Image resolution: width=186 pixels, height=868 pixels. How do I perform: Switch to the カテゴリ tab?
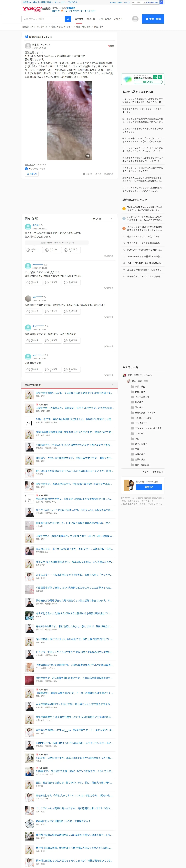[x=79, y=19]
